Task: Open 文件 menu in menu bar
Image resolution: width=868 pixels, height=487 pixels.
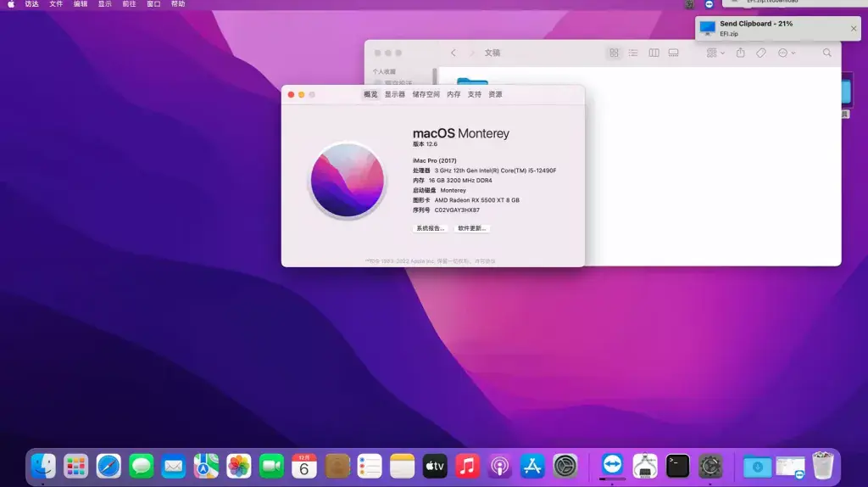Action: click(x=56, y=4)
